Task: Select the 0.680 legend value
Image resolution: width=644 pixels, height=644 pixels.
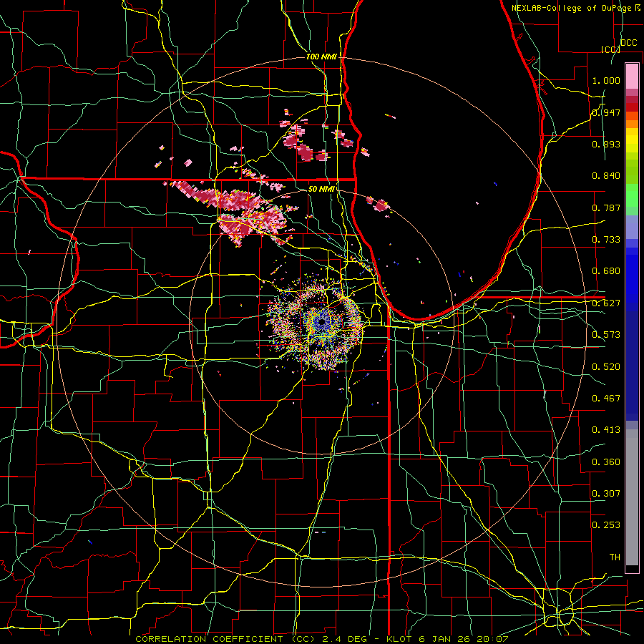Action: pyautogui.click(x=606, y=271)
